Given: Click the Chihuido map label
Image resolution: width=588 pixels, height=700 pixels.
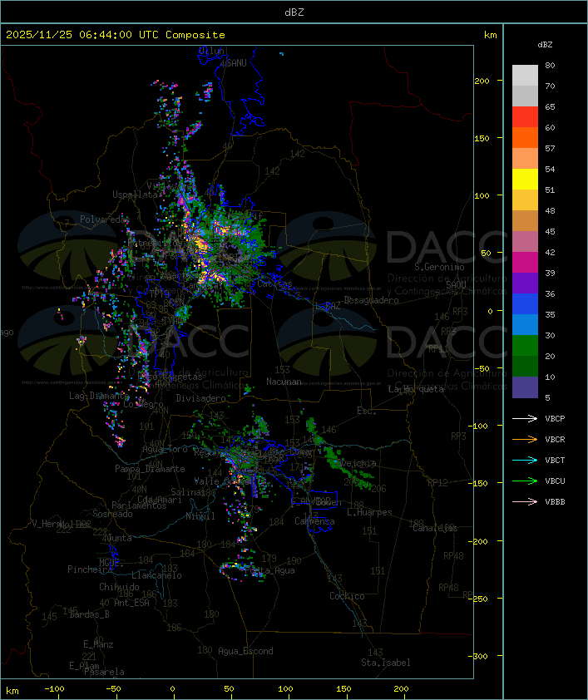Looking at the screenshot, I should point(119,587).
